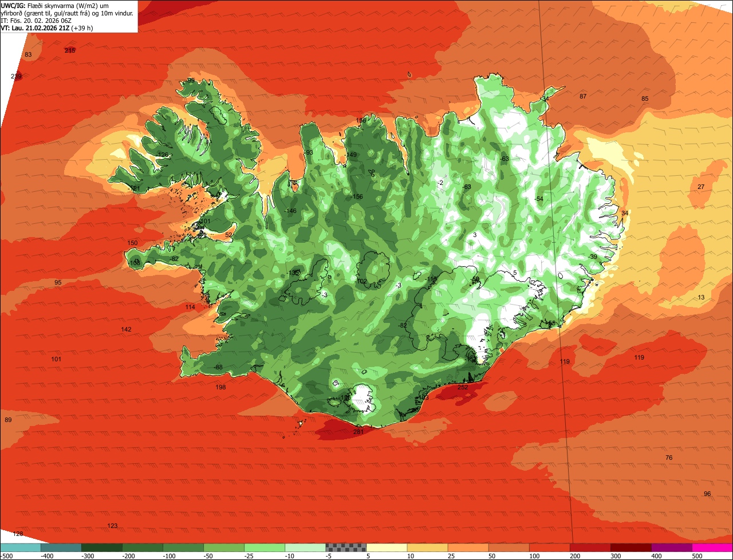Click the map value 95 off the western peninsula
This screenshot has width=733, height=560.
coord(58,283)
